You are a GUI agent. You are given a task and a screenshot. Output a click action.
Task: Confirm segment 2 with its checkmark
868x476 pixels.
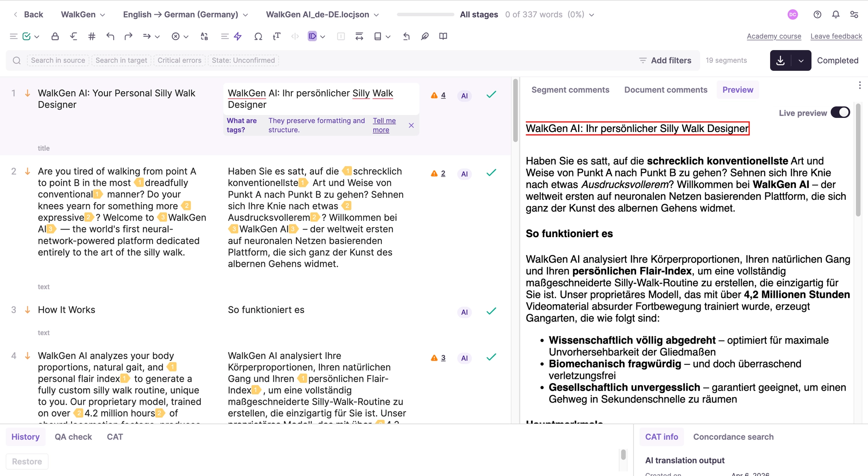[x=491, y=173]
